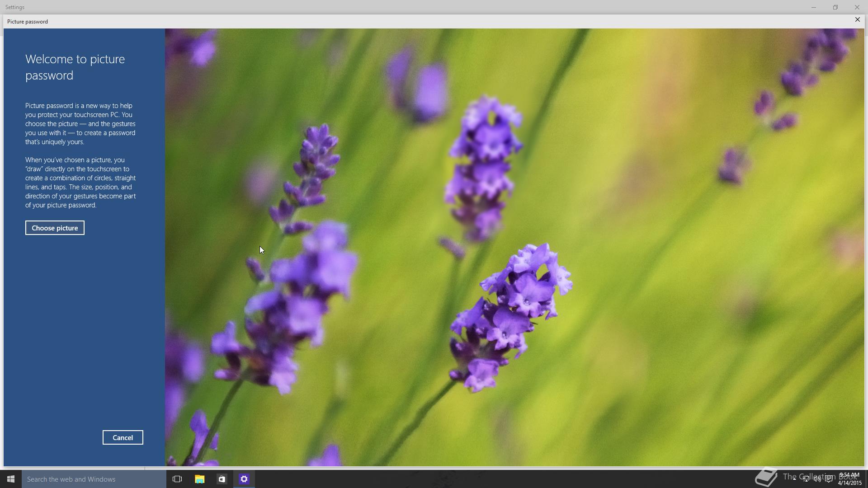Open Task View from the taskbar
Viewport: 868px width, 488px height.
click(x=177, y=479)
